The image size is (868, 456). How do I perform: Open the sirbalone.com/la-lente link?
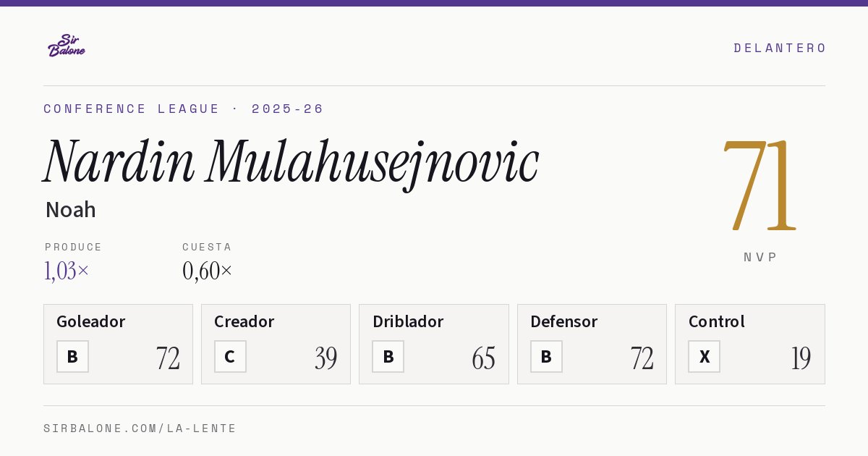pyautogui.click(x=140, y=428)
